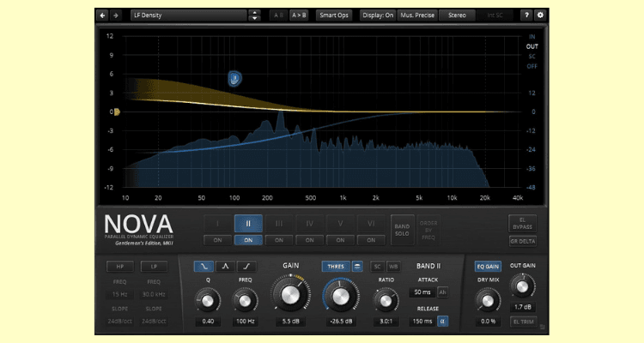Open the LF Density preset list
This screenshot has width=644, height=343.
point(190,15)
